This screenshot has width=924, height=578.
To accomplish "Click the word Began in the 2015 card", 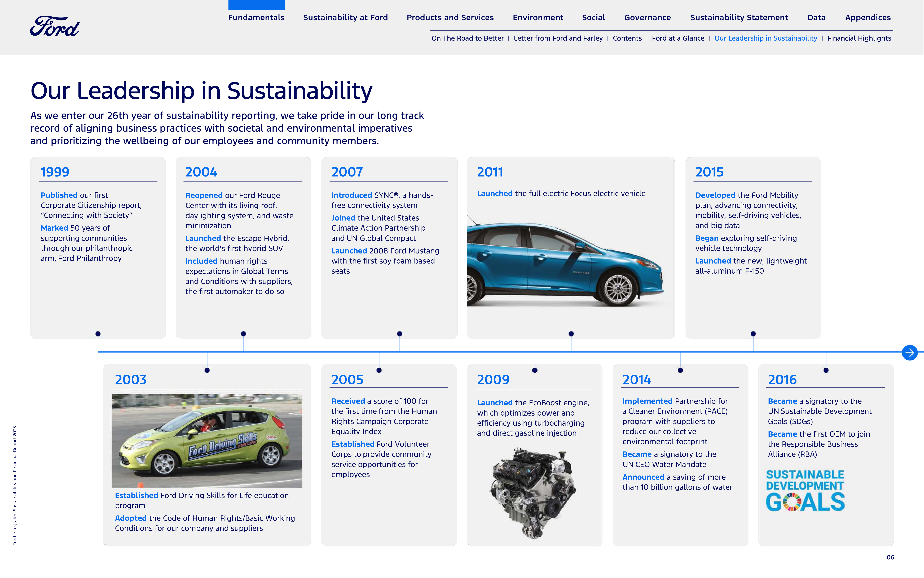I will click(707, 238).
